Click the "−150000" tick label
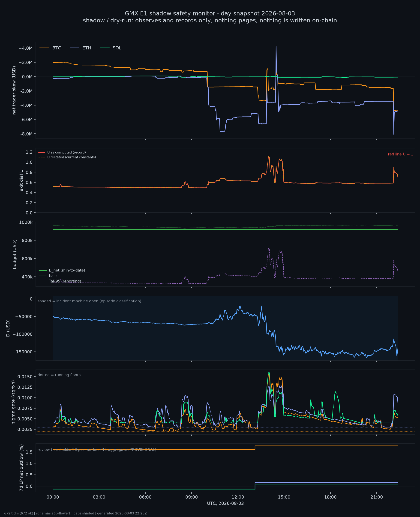The height and width of the screenshot is (517, 420). (x=23, y=352)
